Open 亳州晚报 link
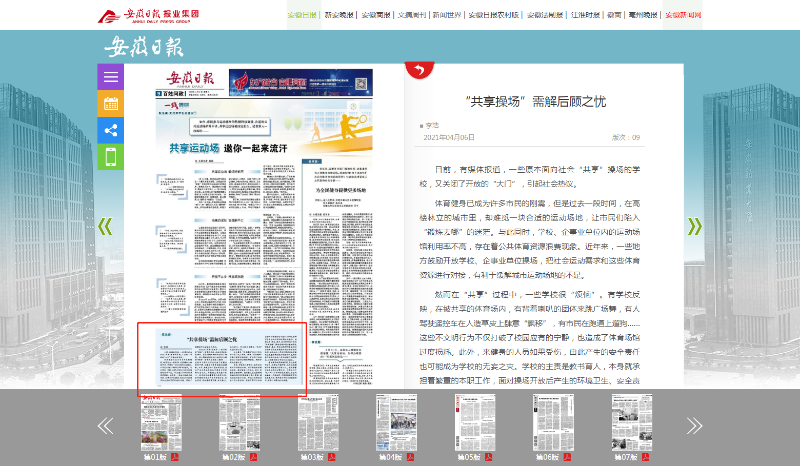800x466 pixels. pyautogui.click(x=643, y=15)
